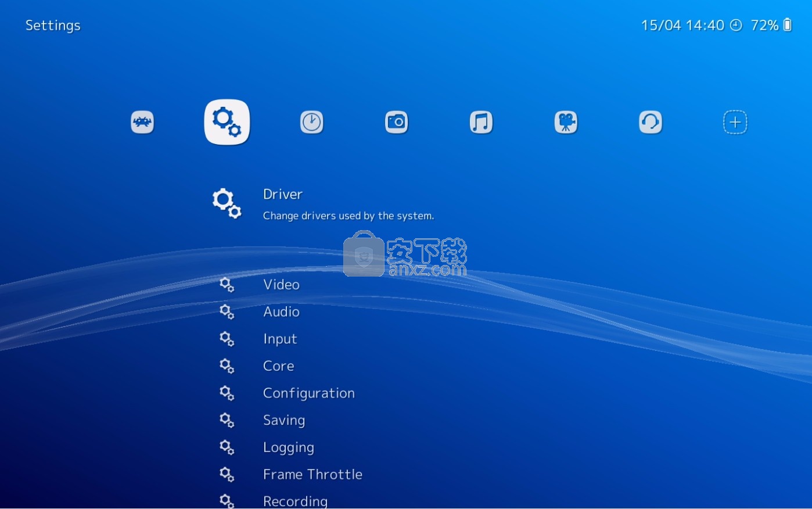Screen dimensions: 812x509
Task: Open the Netplay headset tab icon
Action: click(651, 122)
